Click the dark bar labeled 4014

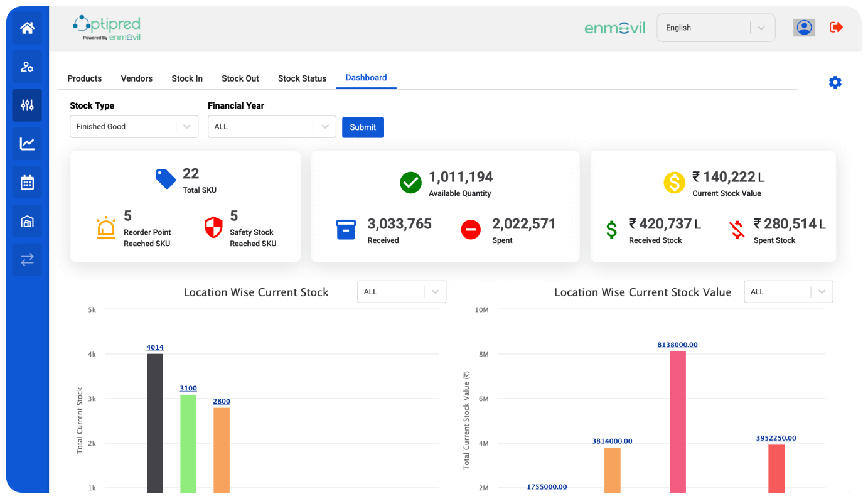tap(155, 423)
